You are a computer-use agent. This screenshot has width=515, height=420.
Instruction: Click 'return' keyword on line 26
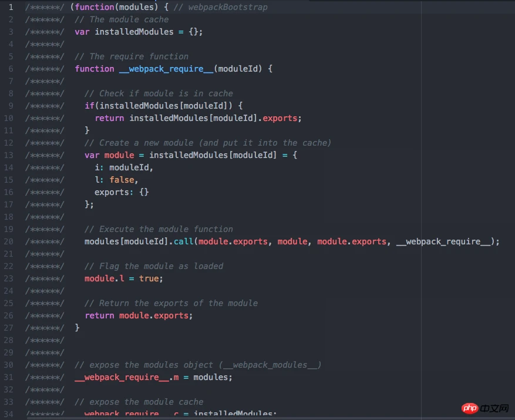coord(99,315)
